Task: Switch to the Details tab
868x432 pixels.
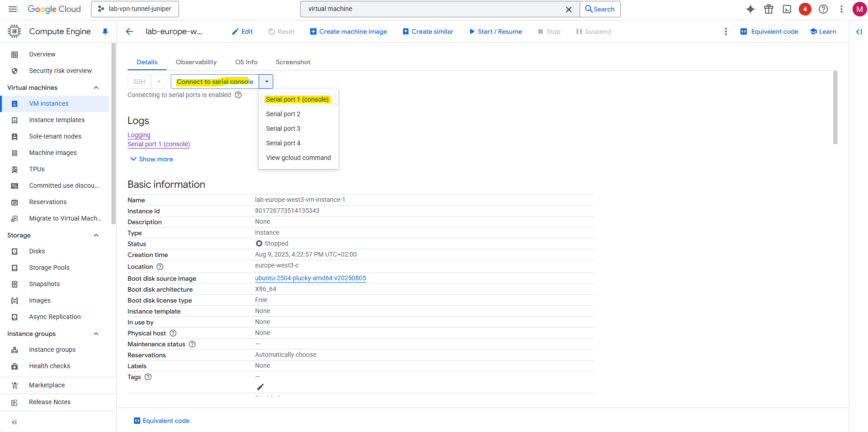Action: click(x=147, y=62)
